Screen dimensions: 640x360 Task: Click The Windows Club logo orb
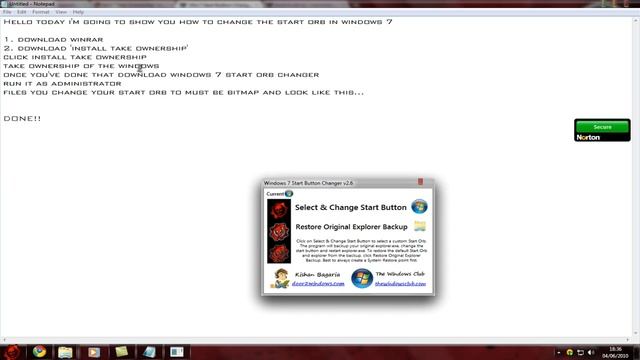(362, 278)
